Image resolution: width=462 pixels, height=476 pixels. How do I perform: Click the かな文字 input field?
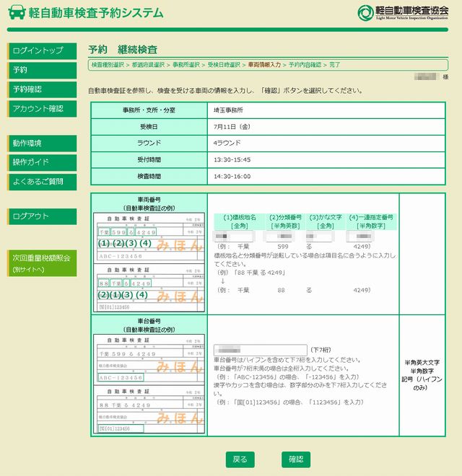click(x=318, y=236)
